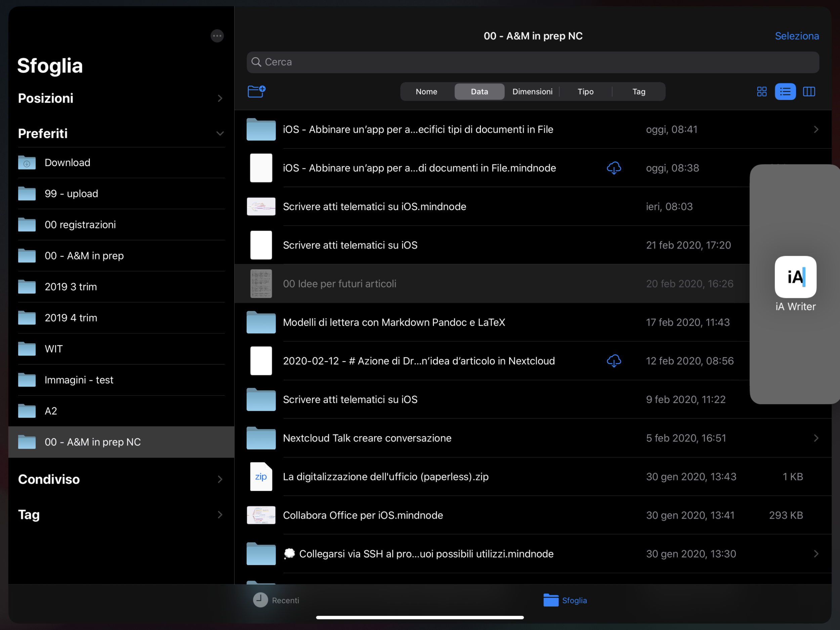Screen dimensions: 840x630
Task: Select the list view toggle
Action: (x=785, y=91)
